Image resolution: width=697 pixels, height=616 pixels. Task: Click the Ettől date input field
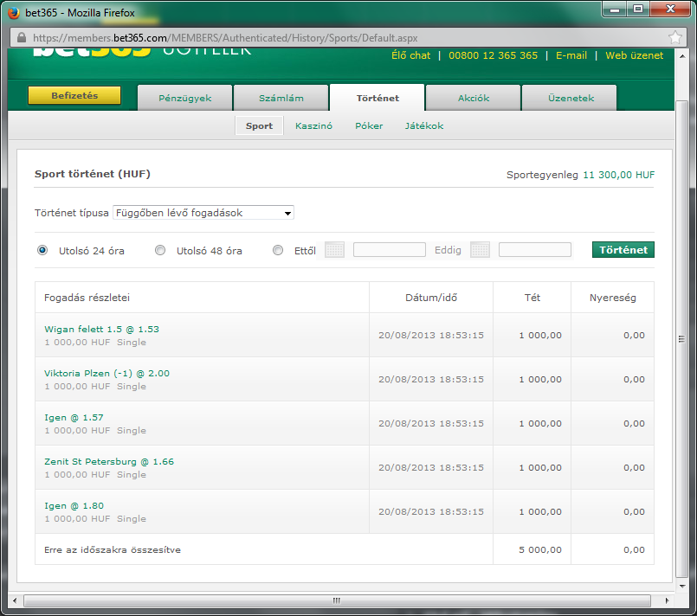coord(390,249)
